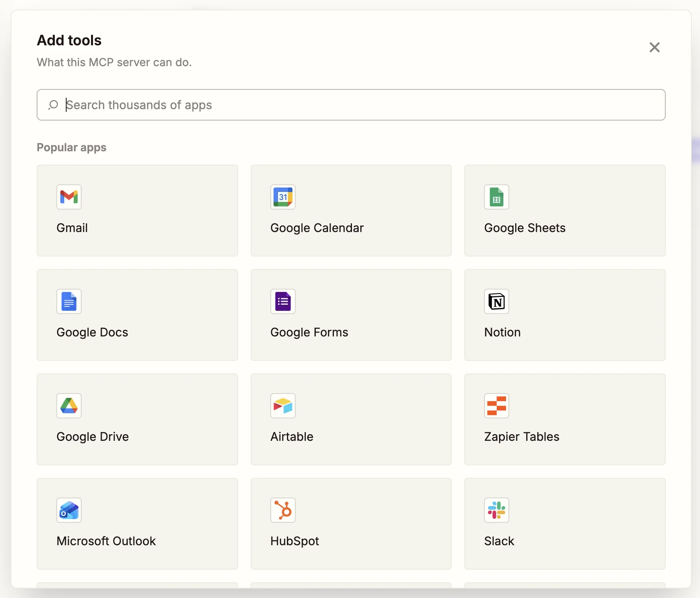
Task: Select the Airtable app icon
Action: click(x=283, y=406)
